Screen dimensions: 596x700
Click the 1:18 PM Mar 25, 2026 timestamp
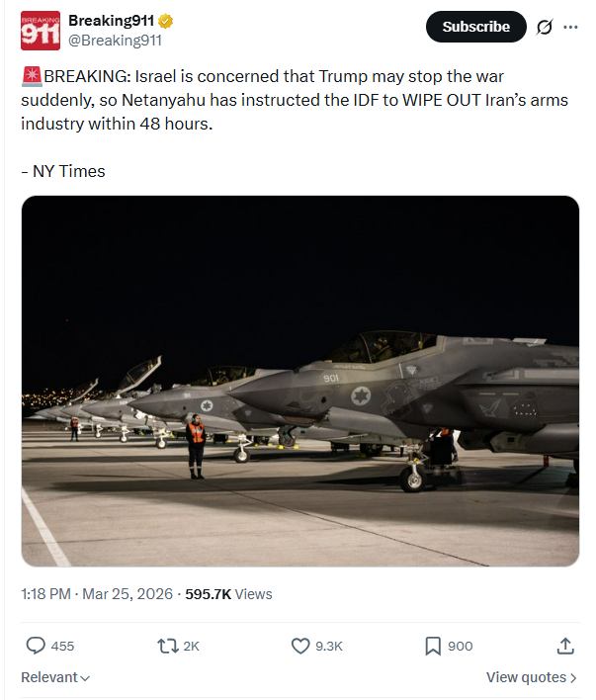pos(95,594)
